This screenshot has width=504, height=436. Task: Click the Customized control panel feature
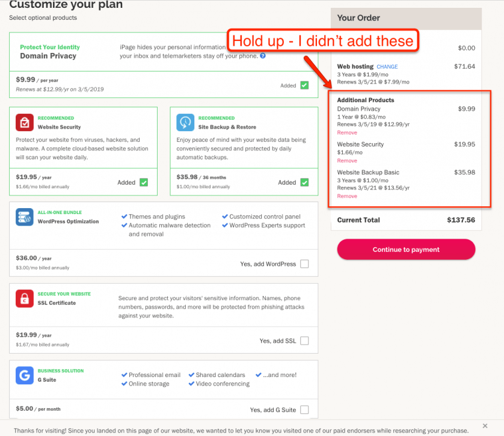click(x=265, y=216)
